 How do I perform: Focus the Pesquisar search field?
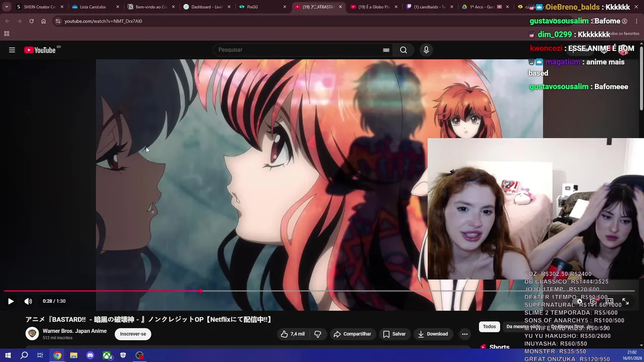299,50
